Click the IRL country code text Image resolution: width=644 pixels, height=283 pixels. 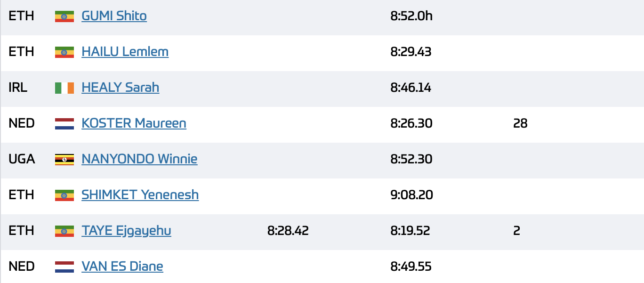(18, 88)
